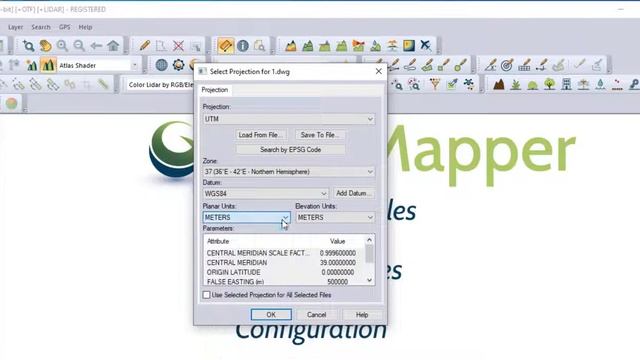Viewport: 640px width, 360px height.
Task: Click the dialog's Help button
Action: (x=362, y=315)
